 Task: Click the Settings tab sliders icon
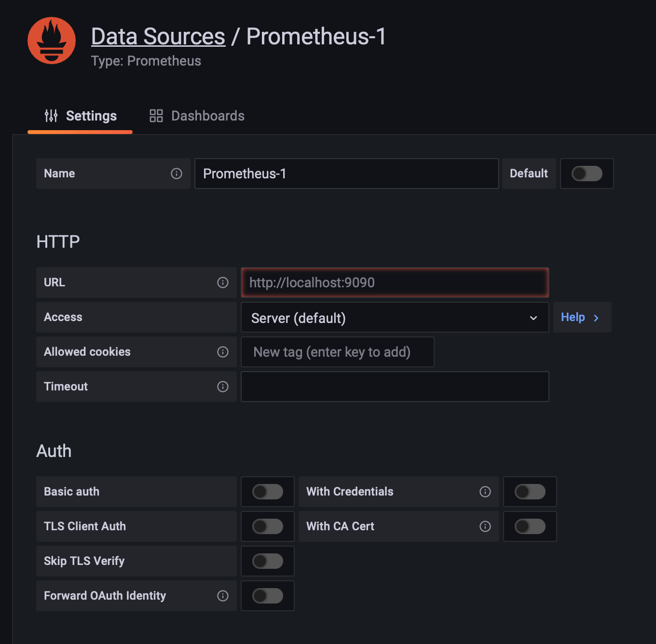coord(51,116)
